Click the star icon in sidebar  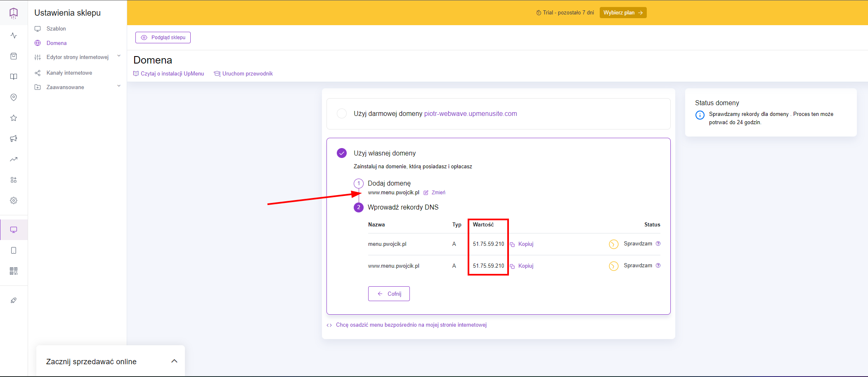(x=14, y=118)
